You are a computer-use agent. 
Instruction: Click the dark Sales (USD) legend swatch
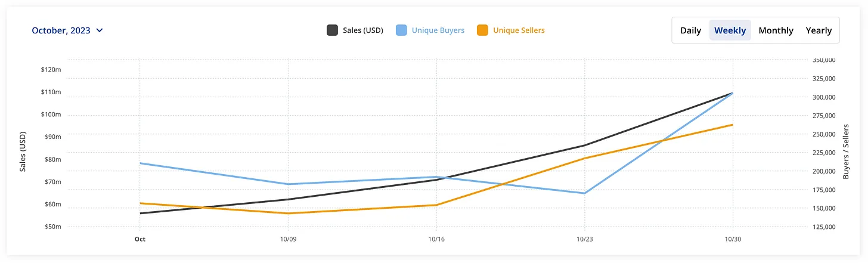click(x=332, y=30)
